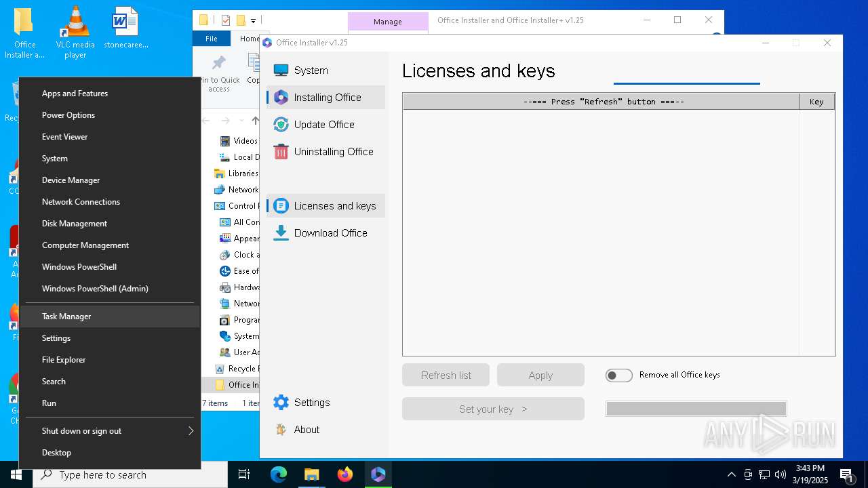Open Disk Management from the menu
The image size is (868, 488).
pyautogui.click(x=110, y=224)
